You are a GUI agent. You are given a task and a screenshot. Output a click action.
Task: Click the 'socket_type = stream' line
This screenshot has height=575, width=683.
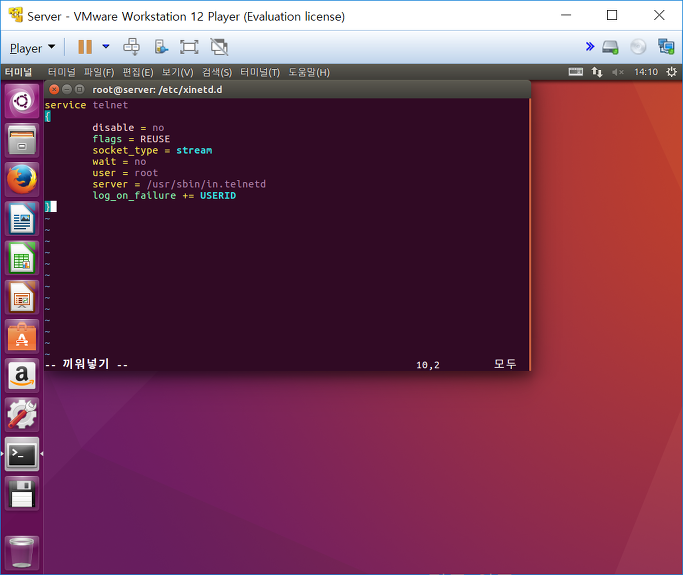[152, 150]
